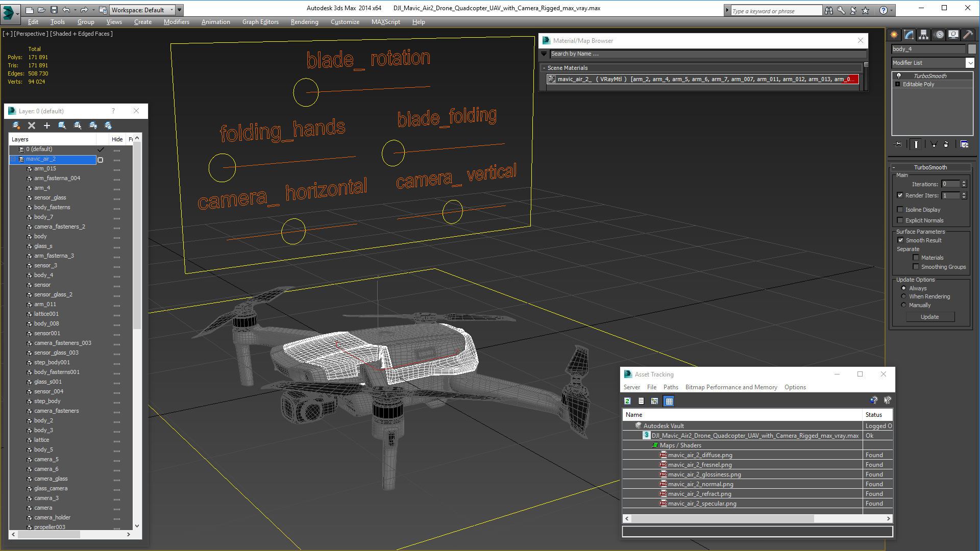Open quick access toolbar customize dropdown
This screenshot has height=551, width=980.
[x=180, y=10]
